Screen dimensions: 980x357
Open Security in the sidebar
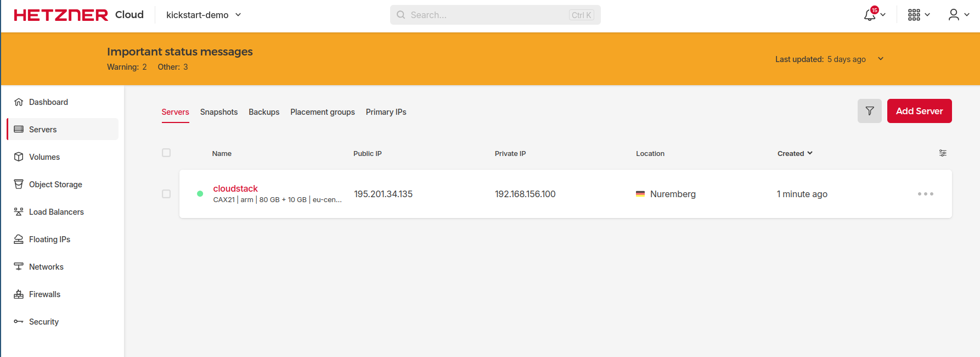[63, 322]
